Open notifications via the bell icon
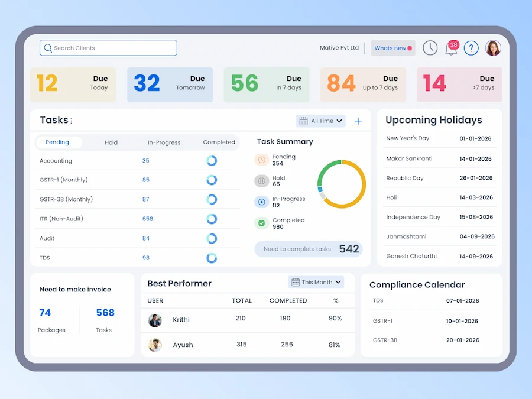Screen dimensions: 532x399 click(450, 48)
